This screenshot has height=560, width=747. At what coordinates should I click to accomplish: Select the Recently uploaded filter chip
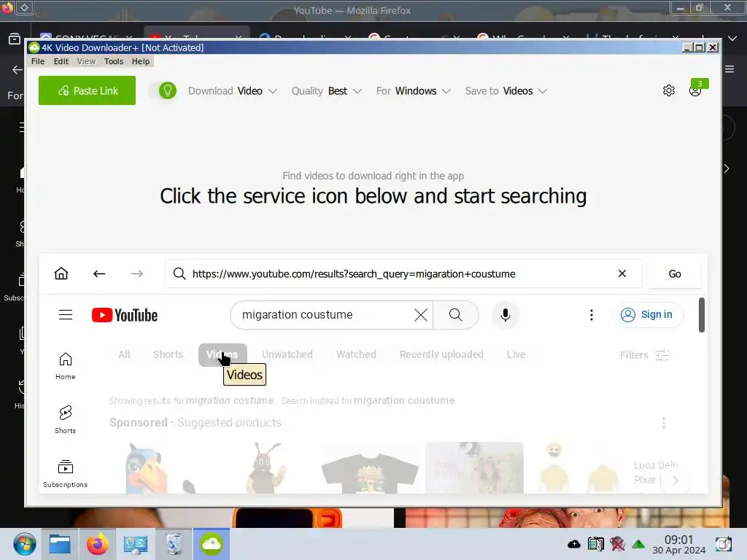tap(441, 355)
